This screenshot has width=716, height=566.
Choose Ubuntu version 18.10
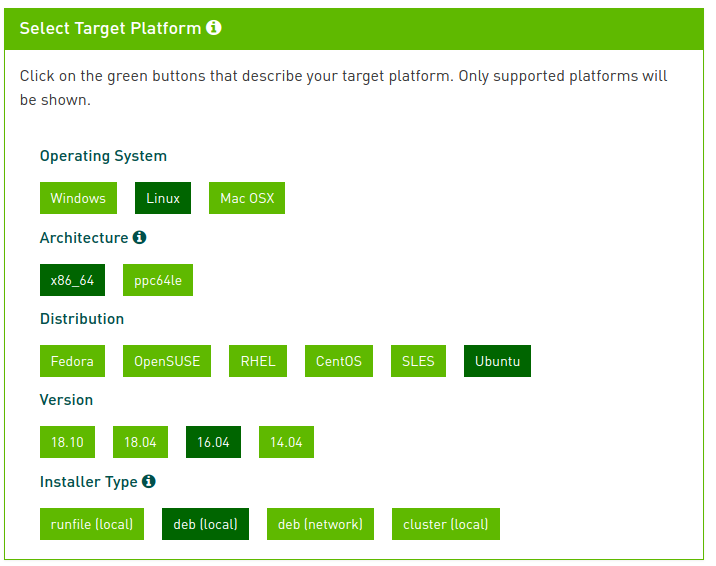click(x=67, y=442)
